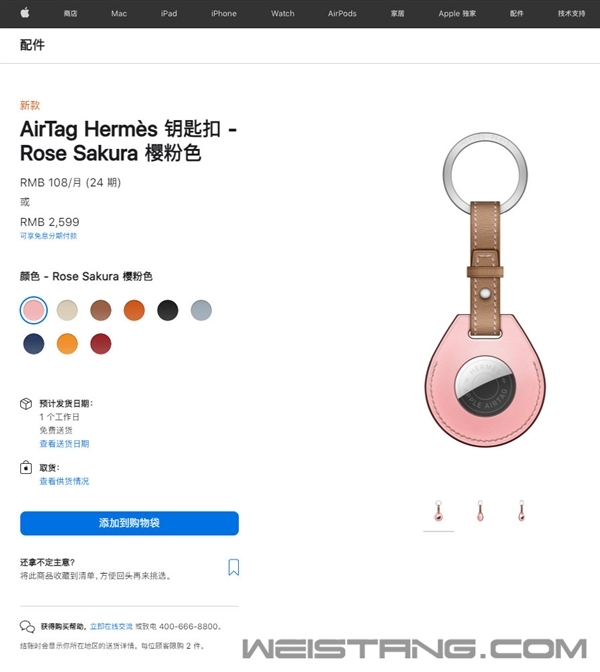Click the blue 添加到购物袋 button
This screenshot has width=600, height=672.
(x=129, y=523)
